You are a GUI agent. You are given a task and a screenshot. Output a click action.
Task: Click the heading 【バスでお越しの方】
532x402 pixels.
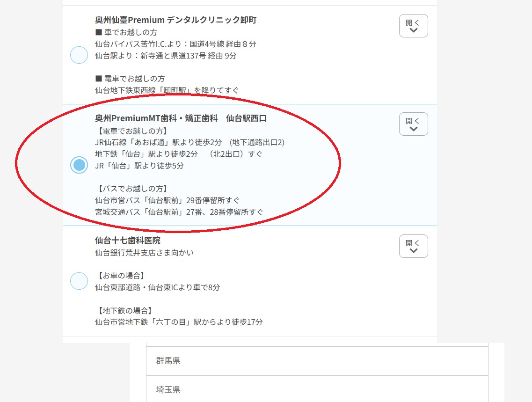[x=132, y=189]
